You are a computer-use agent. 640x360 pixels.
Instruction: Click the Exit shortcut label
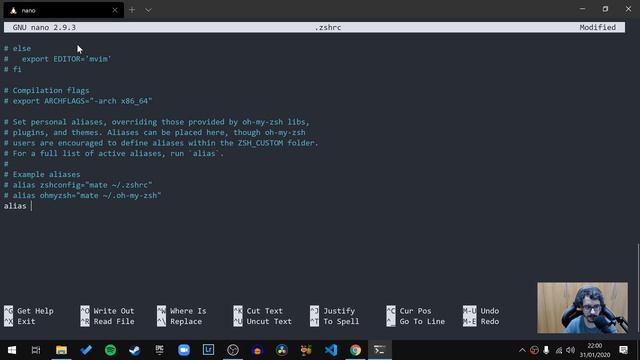tap(26, 321)
